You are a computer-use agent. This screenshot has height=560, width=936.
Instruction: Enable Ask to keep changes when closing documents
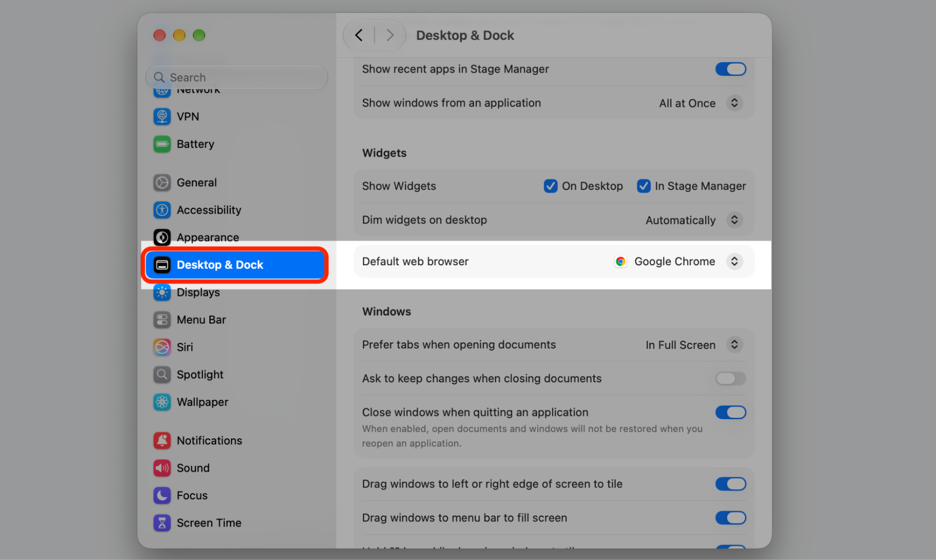(730, 378)
